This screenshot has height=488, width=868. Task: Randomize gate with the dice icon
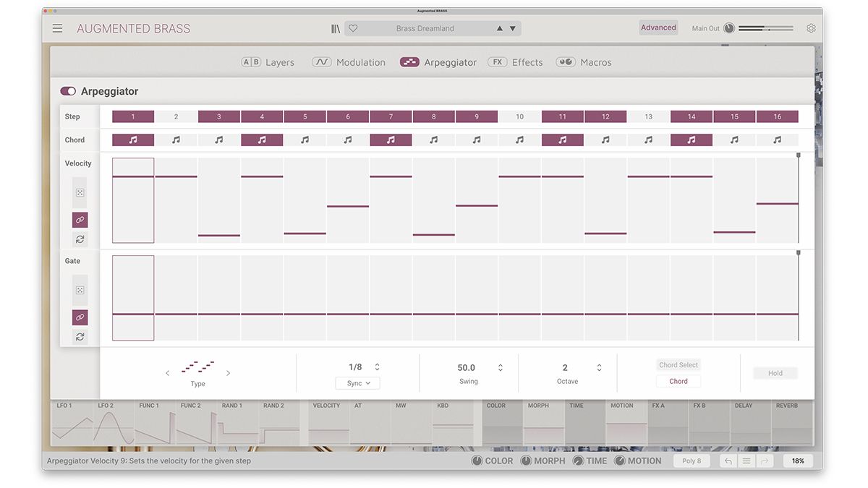(80, 291)
